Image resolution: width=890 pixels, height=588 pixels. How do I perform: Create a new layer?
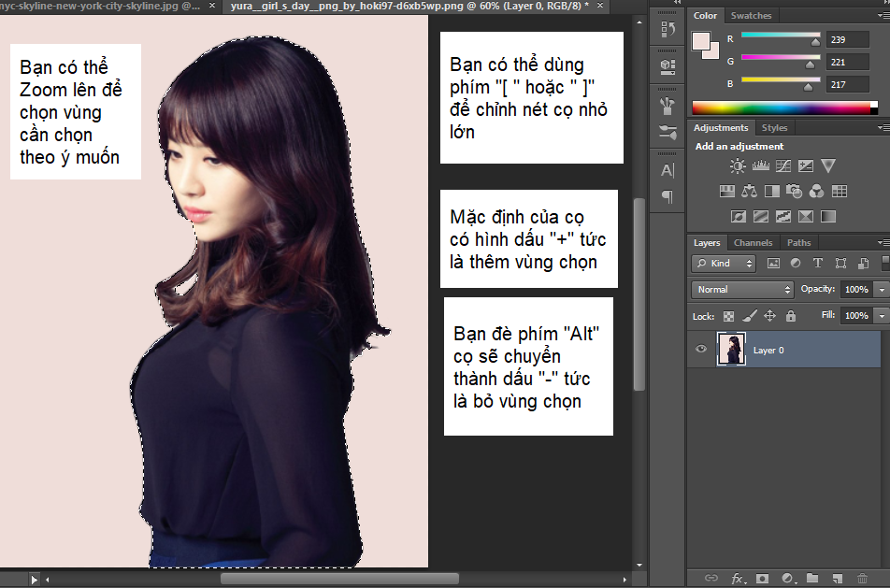(838, 578)
